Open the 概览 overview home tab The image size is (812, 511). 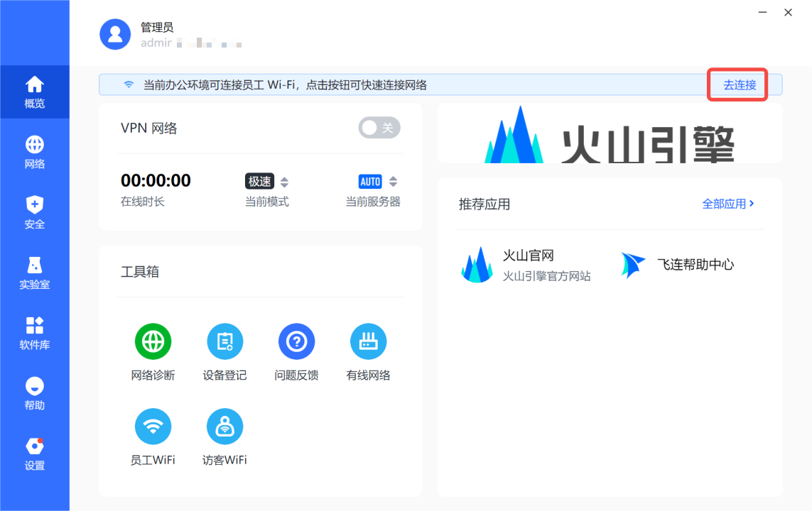click(35, 92)
